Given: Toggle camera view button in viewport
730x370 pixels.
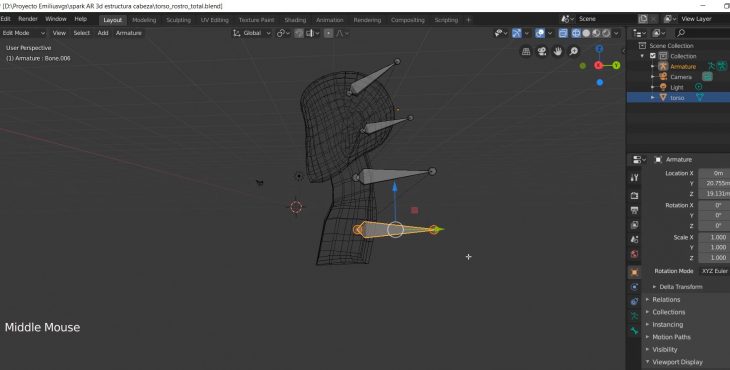Looking at the screenshot, I should click(542, 52).
